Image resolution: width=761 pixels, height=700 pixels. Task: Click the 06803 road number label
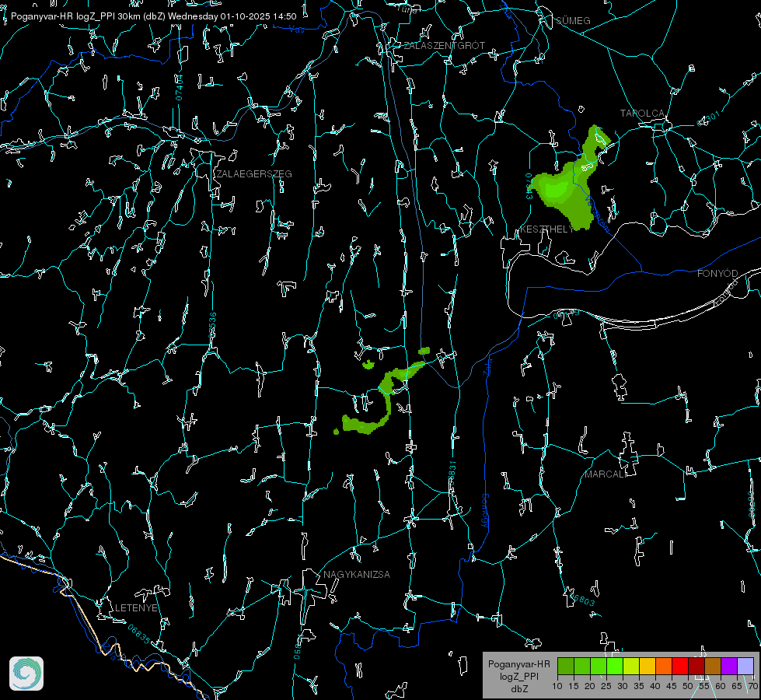coord(581,598)
